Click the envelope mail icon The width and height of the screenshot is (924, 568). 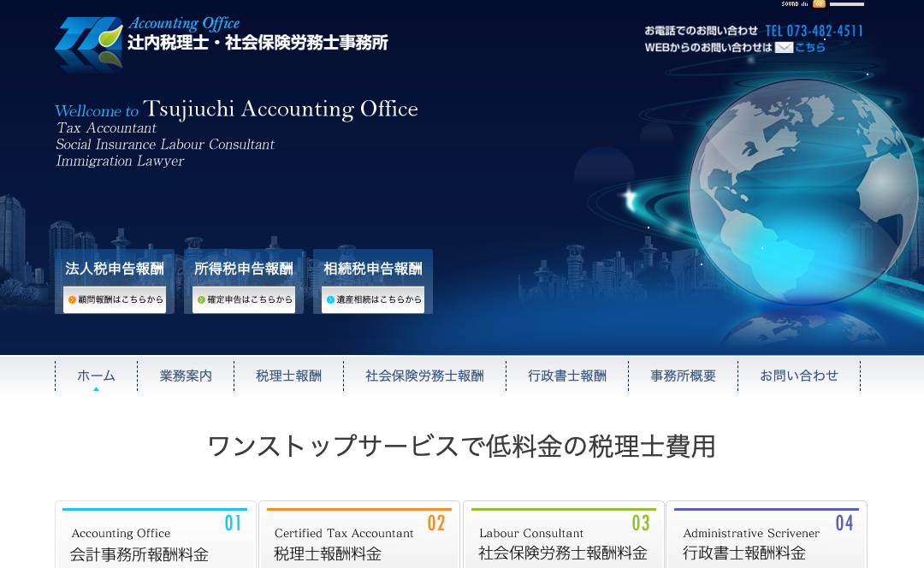pos(784,48)
